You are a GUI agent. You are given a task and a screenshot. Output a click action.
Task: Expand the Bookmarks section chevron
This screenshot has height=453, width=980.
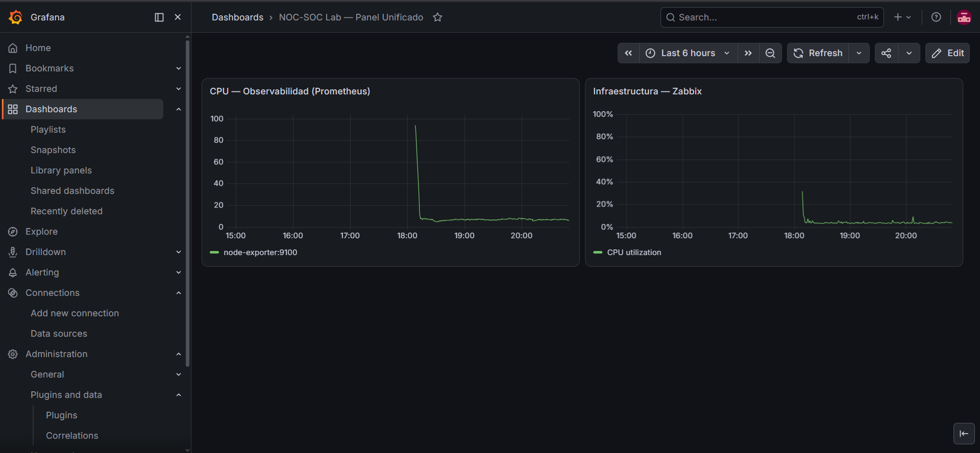[x=179, y=68]
